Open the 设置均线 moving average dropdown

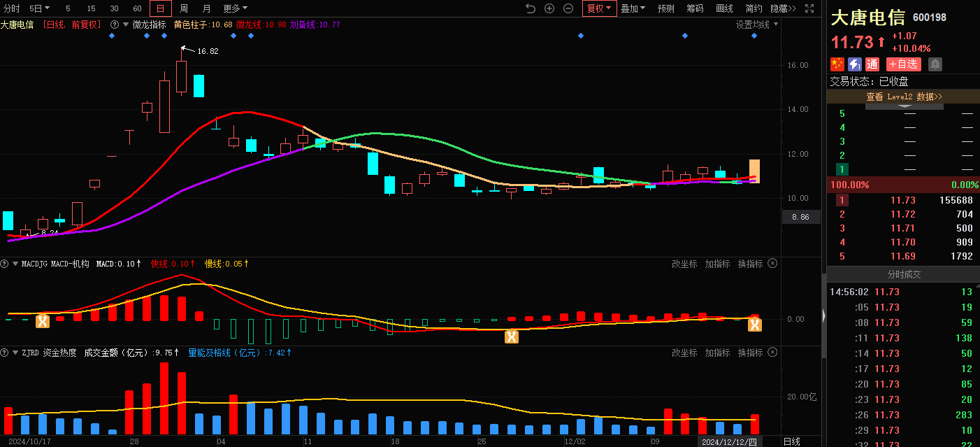(x=756, y=24)
